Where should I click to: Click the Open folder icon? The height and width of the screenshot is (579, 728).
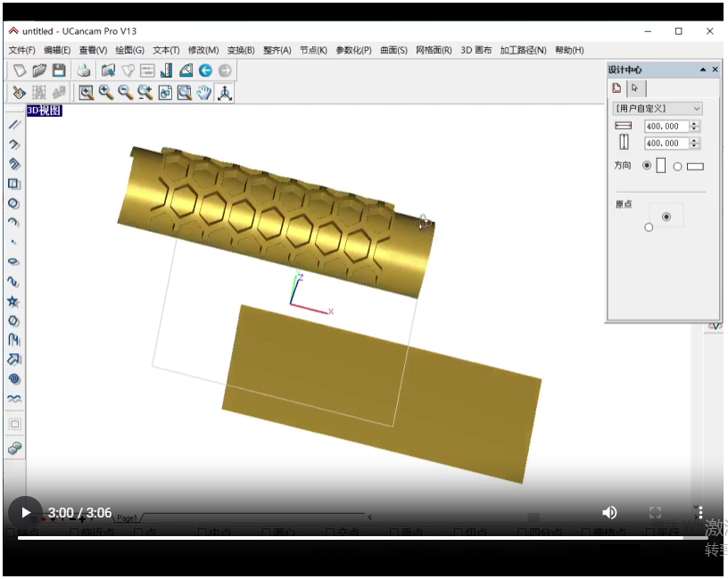(x=39, y=70)
